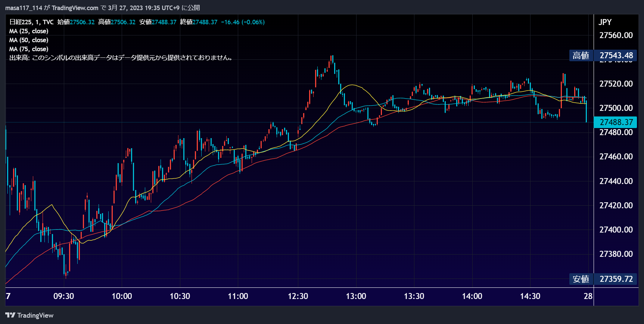Click the 高値 27543.48 price label
This screenshot has width=644, height=324.
(603, 56)
